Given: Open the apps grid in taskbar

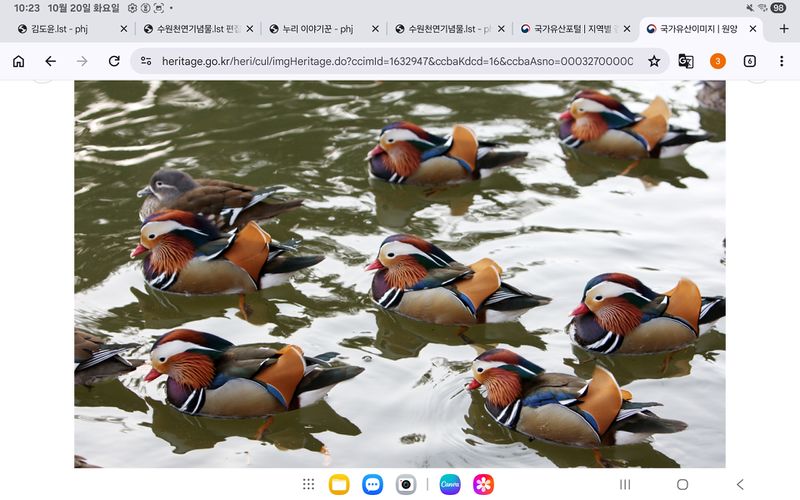Looking at the screenshot, I should pos(308,484).
